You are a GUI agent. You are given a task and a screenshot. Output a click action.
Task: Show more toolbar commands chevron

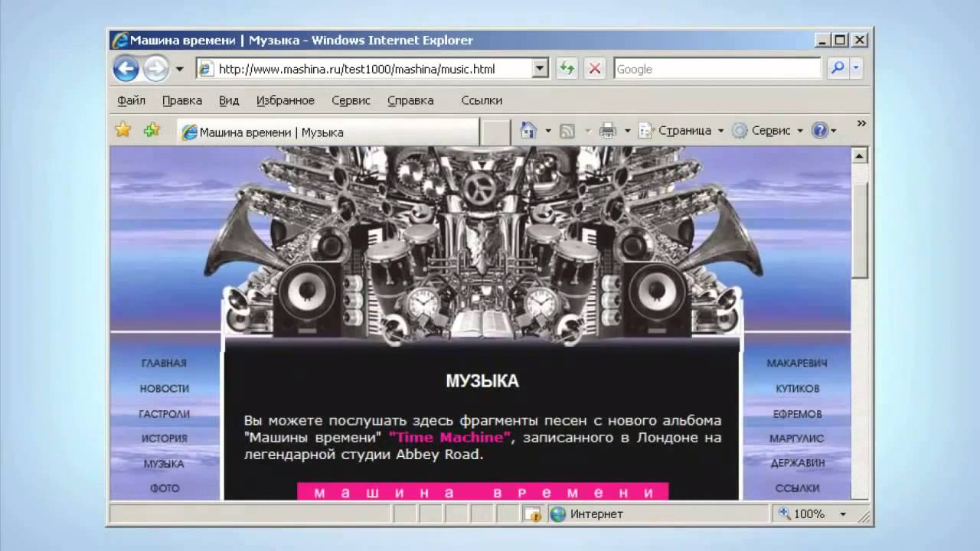[x=861, y=123]
